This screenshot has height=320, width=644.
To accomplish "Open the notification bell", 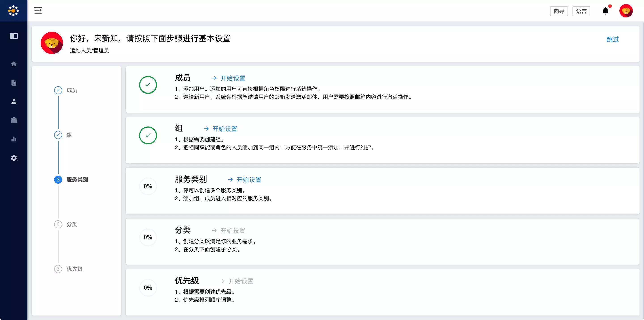I will [605, 11].
